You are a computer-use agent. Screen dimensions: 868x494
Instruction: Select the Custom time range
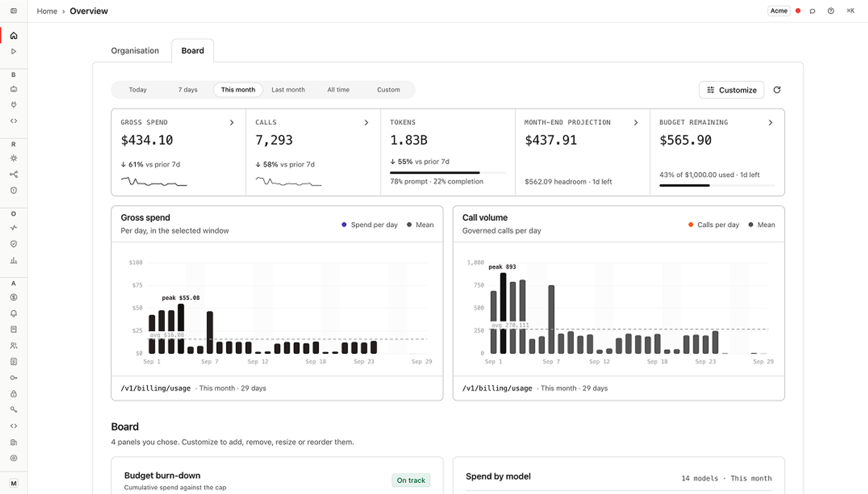pos(388,90)
